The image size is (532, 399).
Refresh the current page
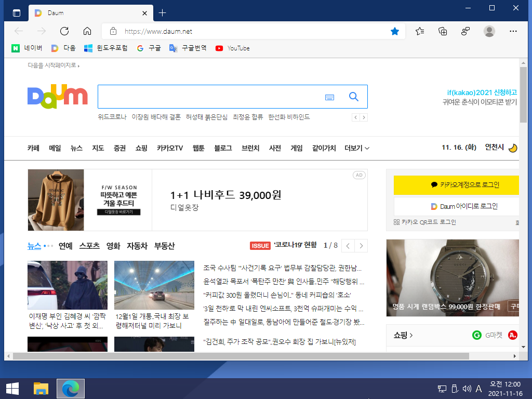[64, 31]
